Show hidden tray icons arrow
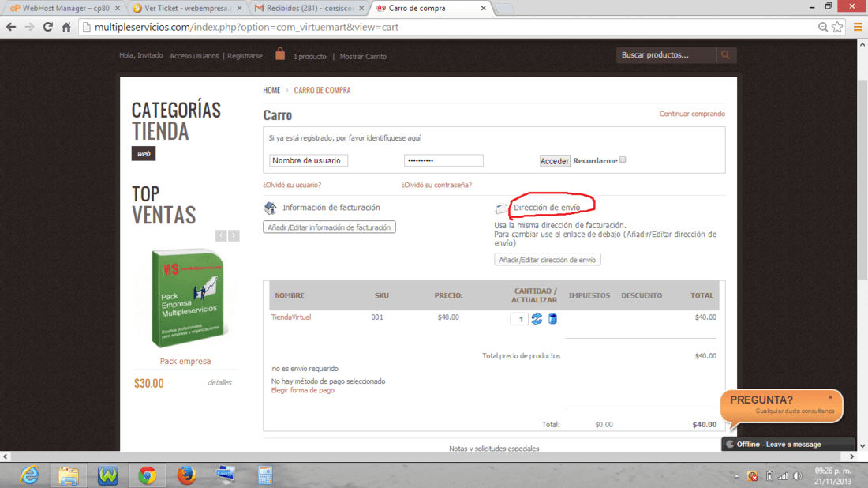 point(736,476)
